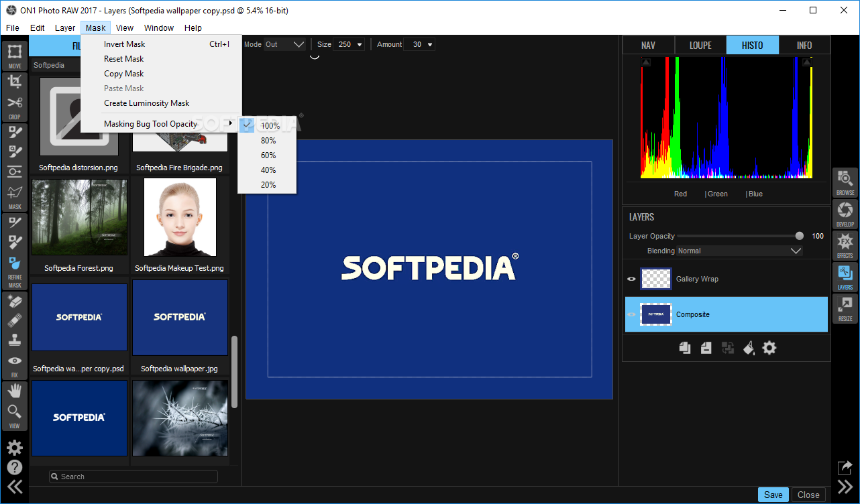Collapse the right panel with double arrows

[845, 487]
